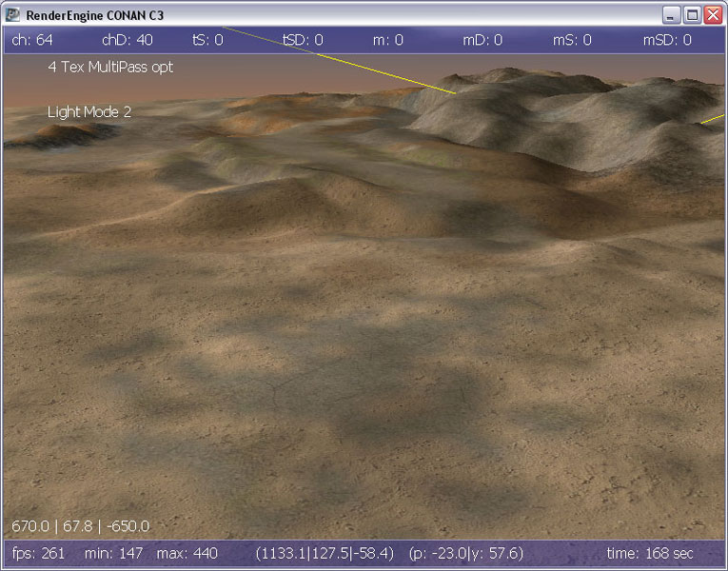Select the 'ch: 64' counter
This screenshot has width=728, height=571.
(31, 40)
